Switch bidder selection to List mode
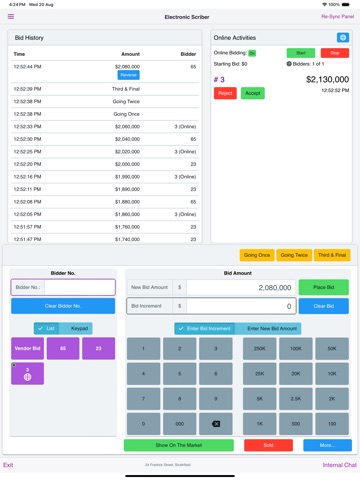The height and width of the screenshot is (480, 360). point(47,328)
